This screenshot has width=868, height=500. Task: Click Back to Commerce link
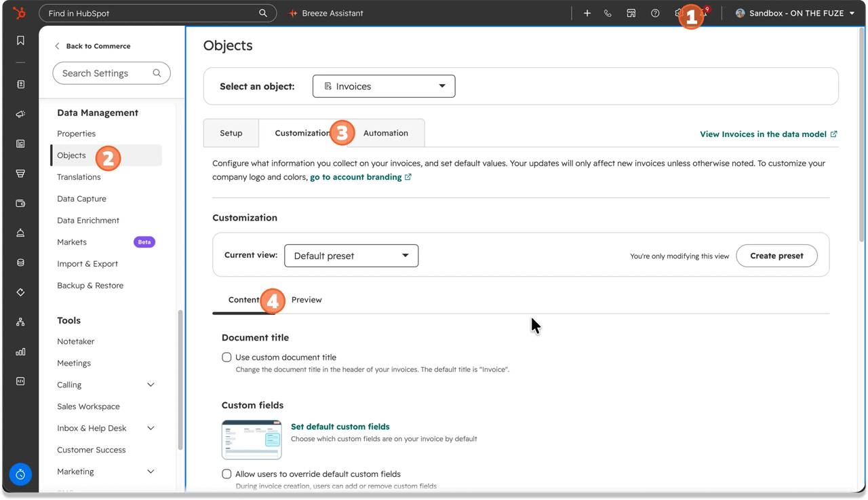[92, 46]
